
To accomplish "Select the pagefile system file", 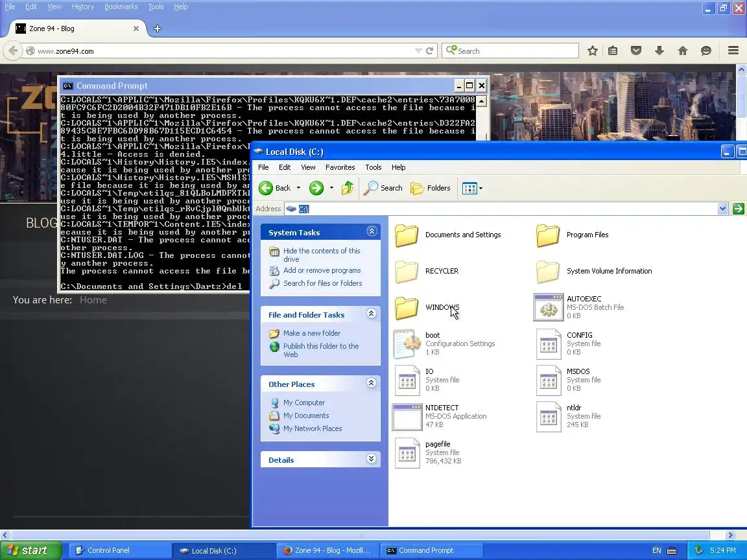I will pos(428,452).
